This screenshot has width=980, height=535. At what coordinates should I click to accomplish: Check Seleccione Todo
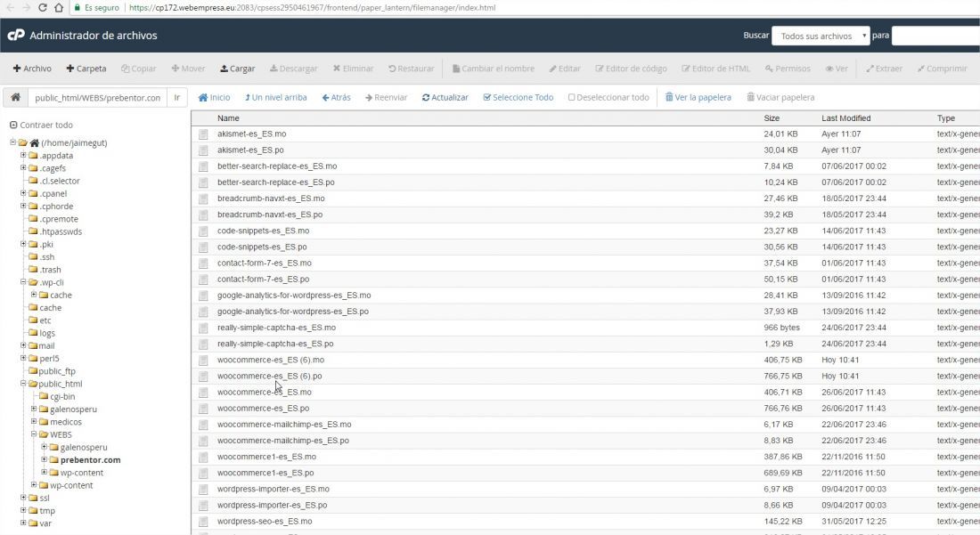[519, 97]
